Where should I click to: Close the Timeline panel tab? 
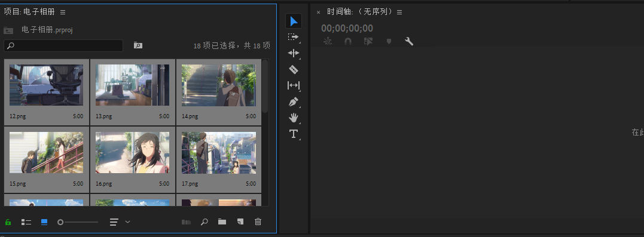pyautogui.click(x=318, y=13)
